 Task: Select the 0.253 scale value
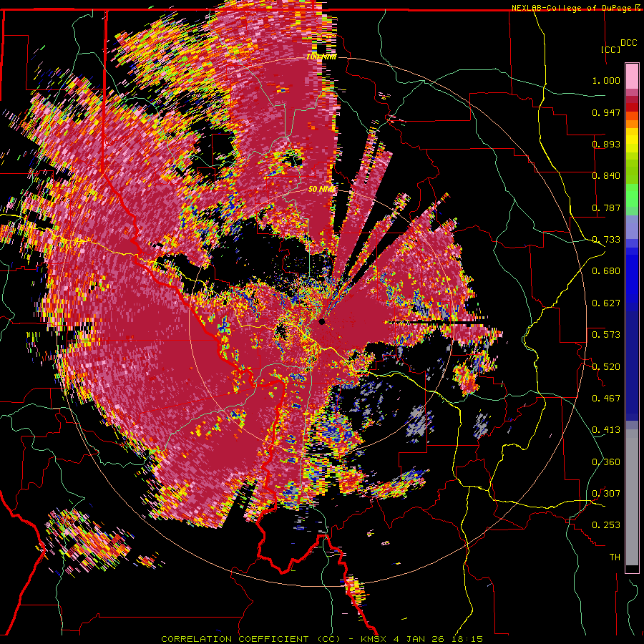(x=606, y=525)
